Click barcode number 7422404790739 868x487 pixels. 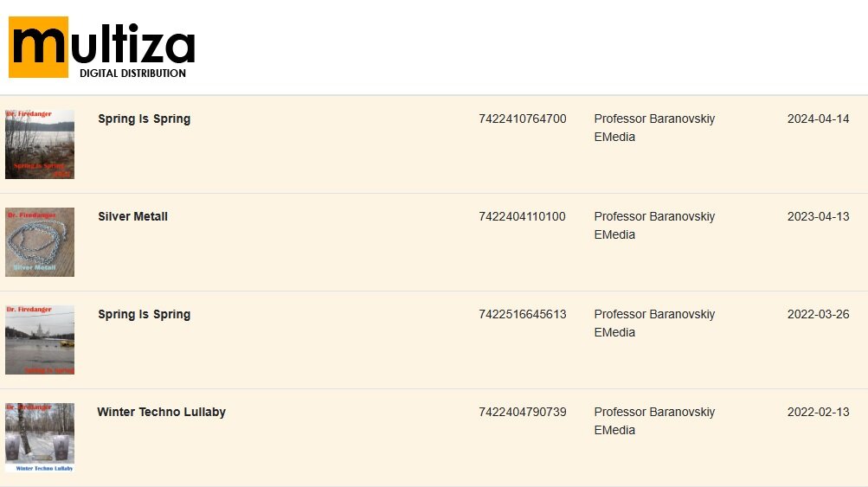(523, 413)
